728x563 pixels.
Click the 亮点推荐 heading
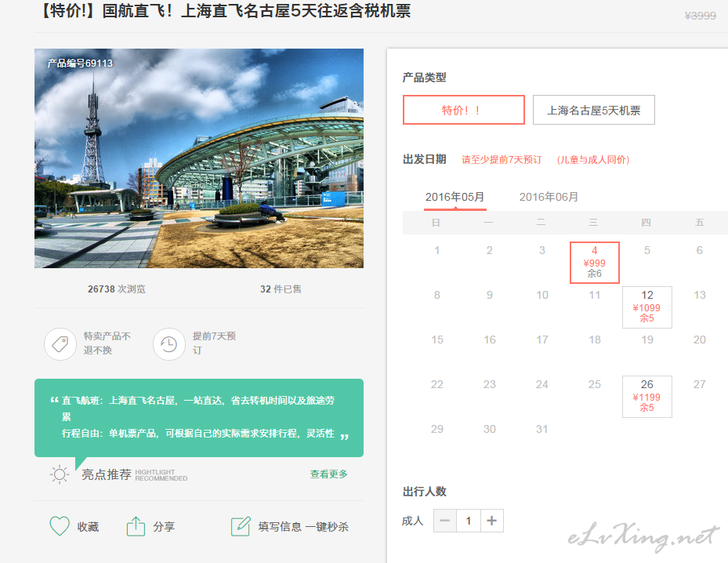pyautogui.click(x=107, y=474)
